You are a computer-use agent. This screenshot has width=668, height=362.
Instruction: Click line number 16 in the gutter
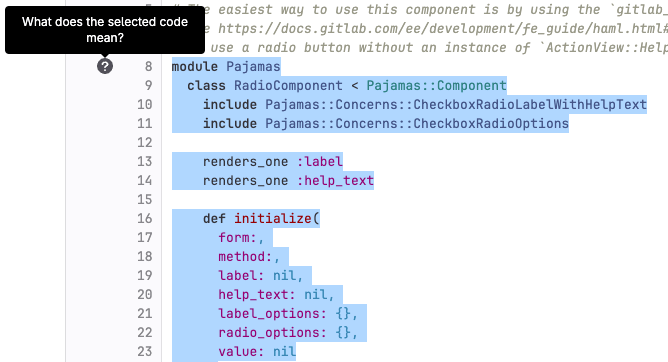[144, 218]
